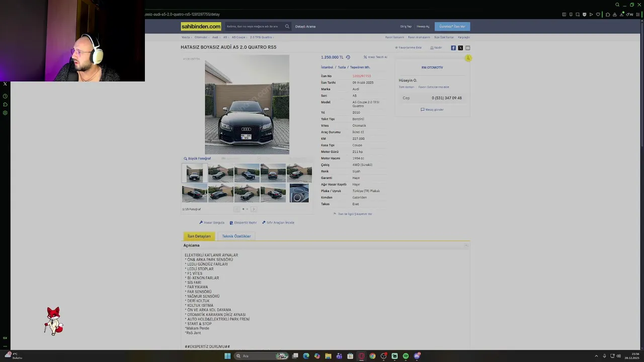Open Windows Start button on taskbar
The width and height of the screenshot is (644, 362).
coord(227,356)
